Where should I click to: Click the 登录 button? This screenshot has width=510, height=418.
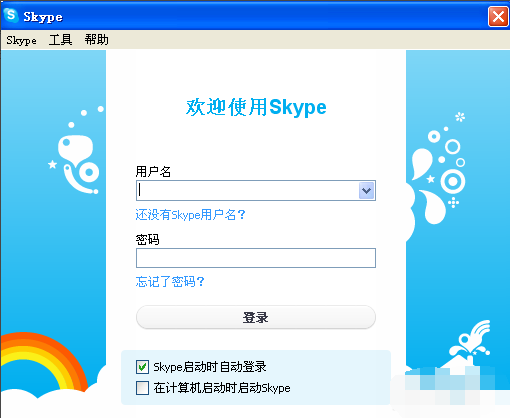pyautogui.click(x=256, y=317)
